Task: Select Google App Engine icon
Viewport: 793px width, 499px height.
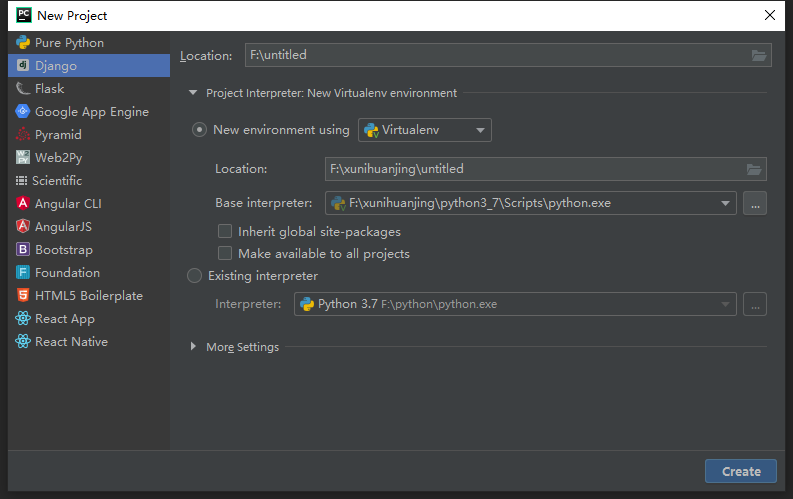Action: pyautogui.click(x=23, y=111)
